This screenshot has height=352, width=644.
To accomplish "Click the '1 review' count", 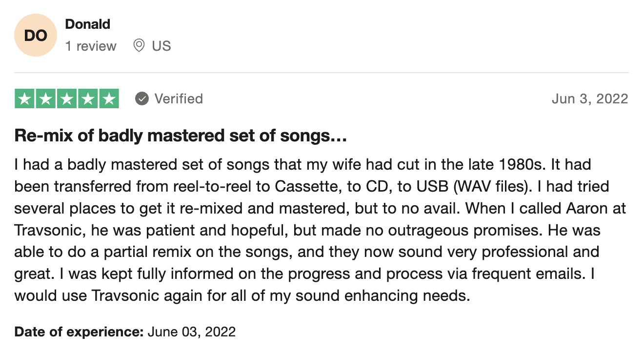I will [x=91, y=46].
